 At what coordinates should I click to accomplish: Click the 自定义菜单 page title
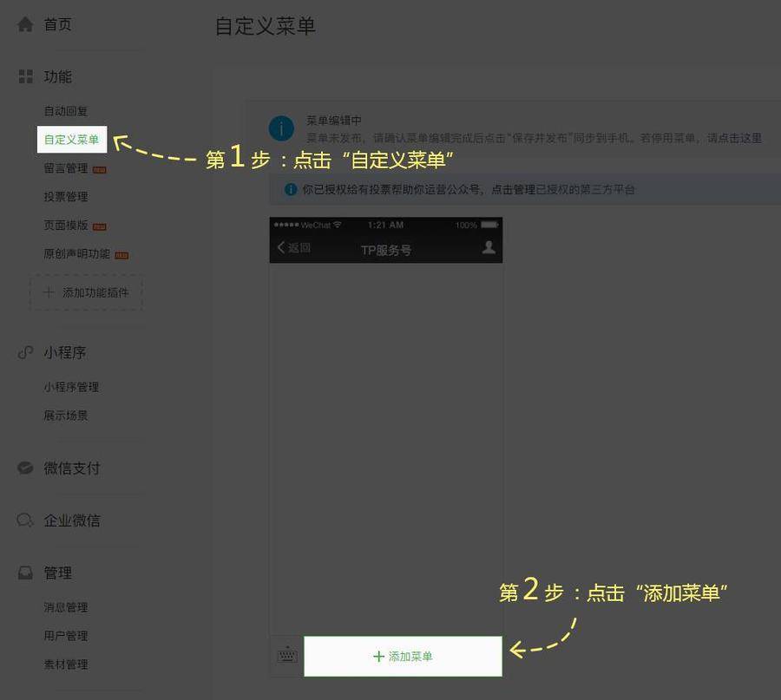266,26
